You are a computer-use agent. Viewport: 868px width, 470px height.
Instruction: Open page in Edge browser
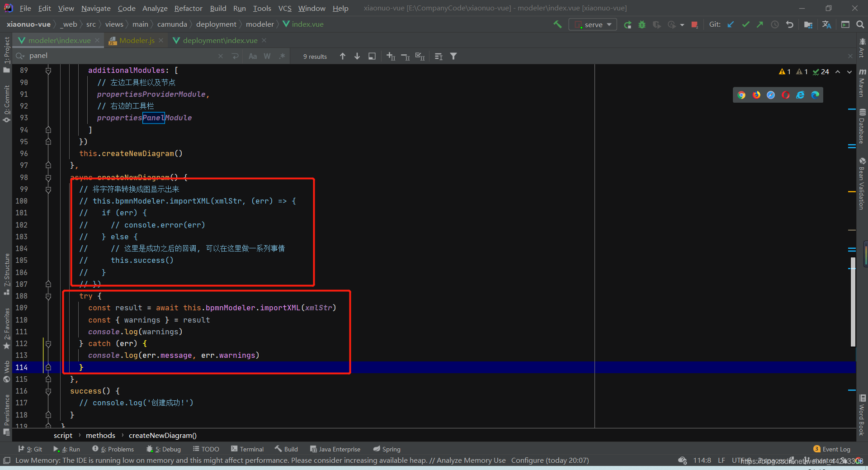click(x=815, y=95)
